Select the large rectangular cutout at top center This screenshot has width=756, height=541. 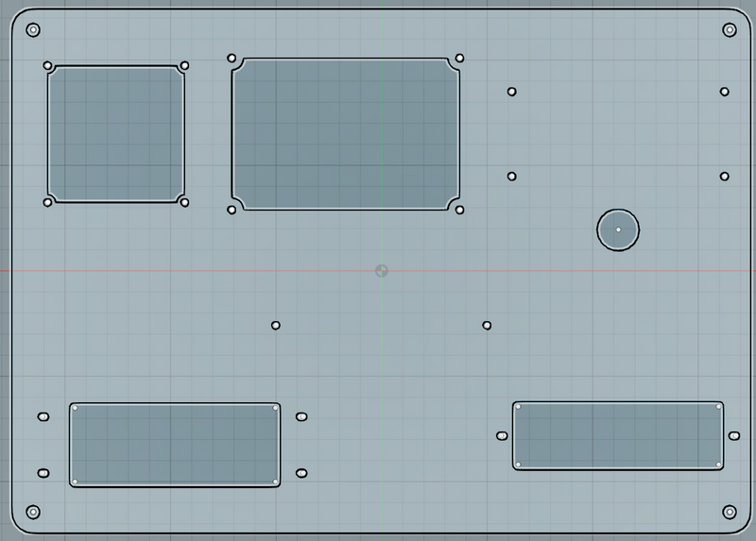point(346,133)
